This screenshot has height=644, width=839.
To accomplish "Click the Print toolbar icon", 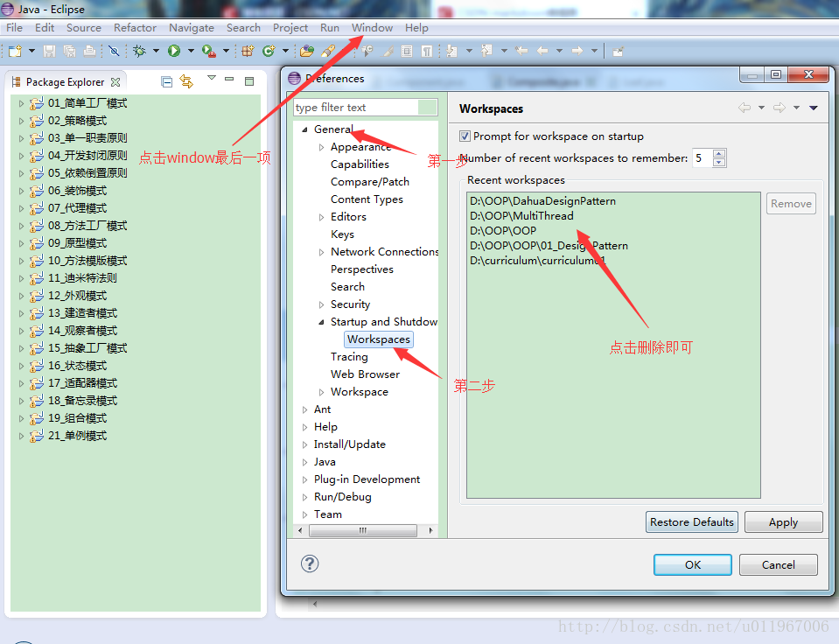I will point(90,51).
